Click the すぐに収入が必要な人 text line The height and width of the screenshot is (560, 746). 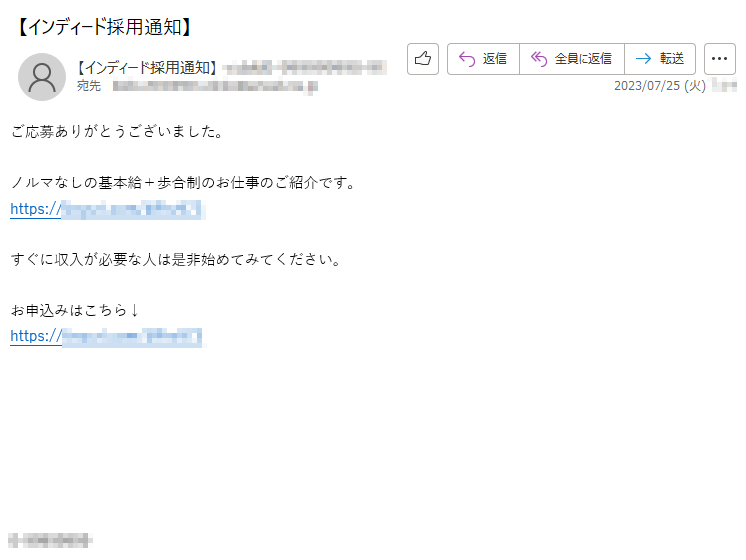[176, 259]
